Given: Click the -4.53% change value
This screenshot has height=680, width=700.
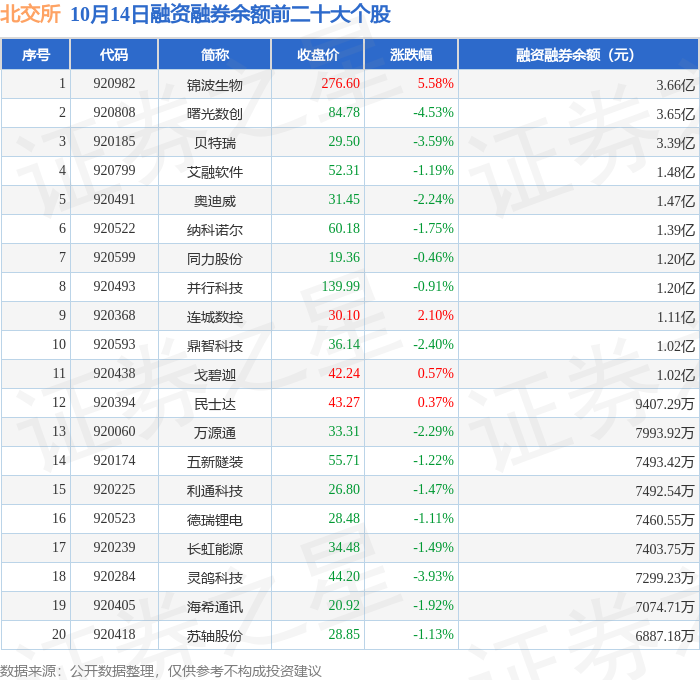Looking at the screenshot, I should [433, 113].
